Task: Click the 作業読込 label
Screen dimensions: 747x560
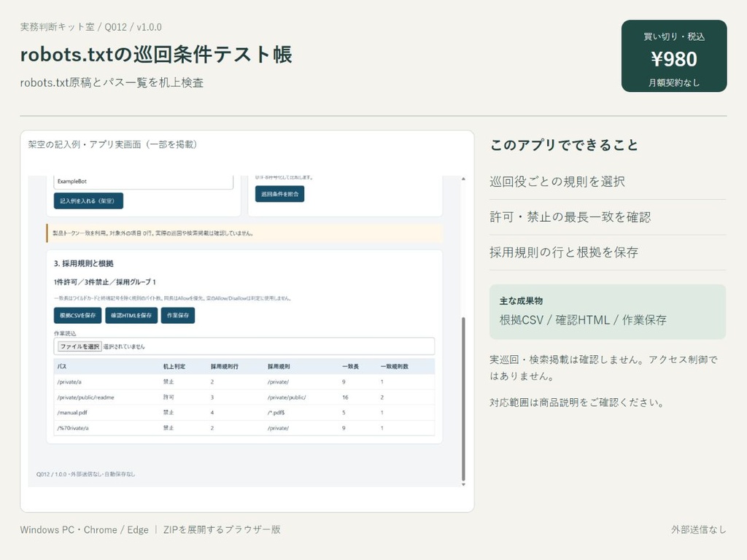Action: [65, 333]
